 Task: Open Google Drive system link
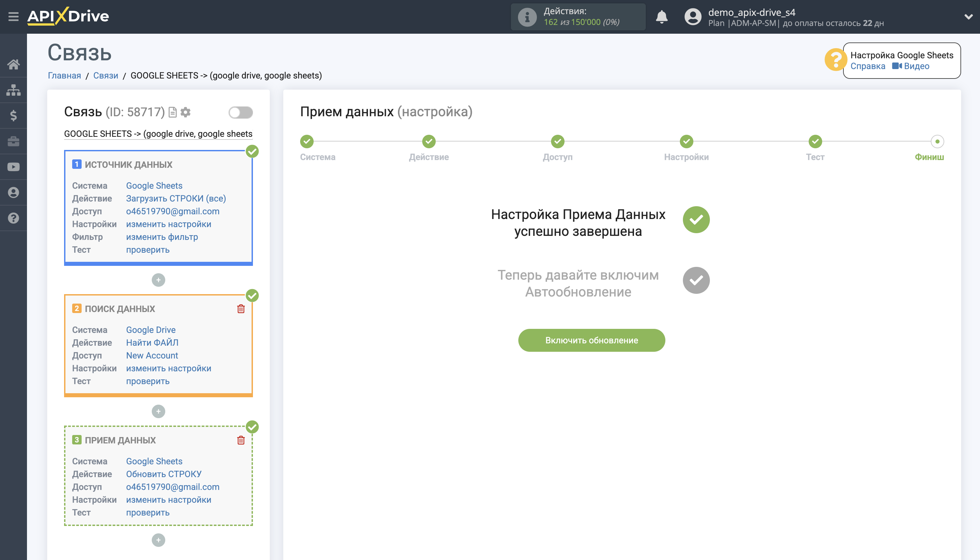[151, 330]
